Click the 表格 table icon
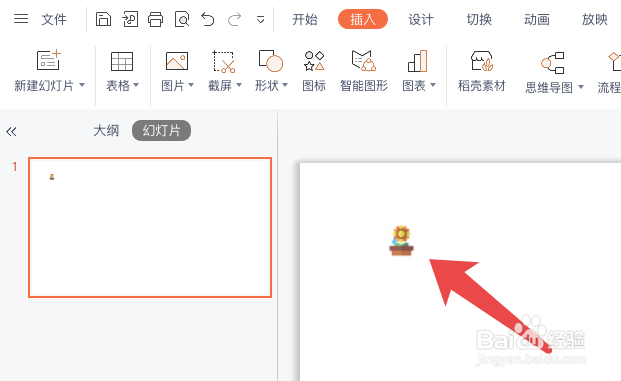The image size is (621, 381). click(x=122, y=61)
